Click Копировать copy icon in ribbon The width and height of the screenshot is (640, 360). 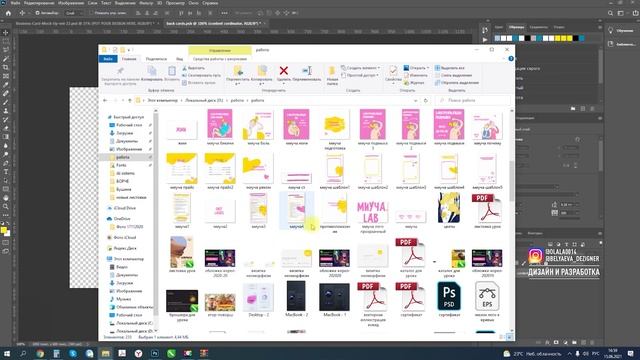tap(152, 70)
